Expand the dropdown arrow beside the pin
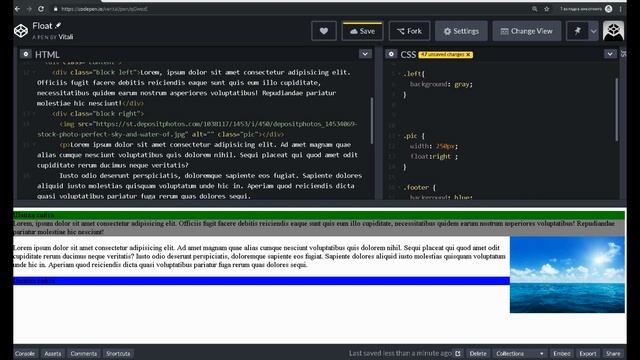 click(593, 31)
